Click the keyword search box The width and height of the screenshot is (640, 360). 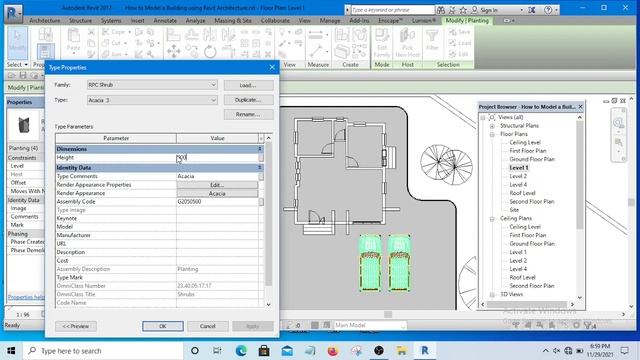393,10
